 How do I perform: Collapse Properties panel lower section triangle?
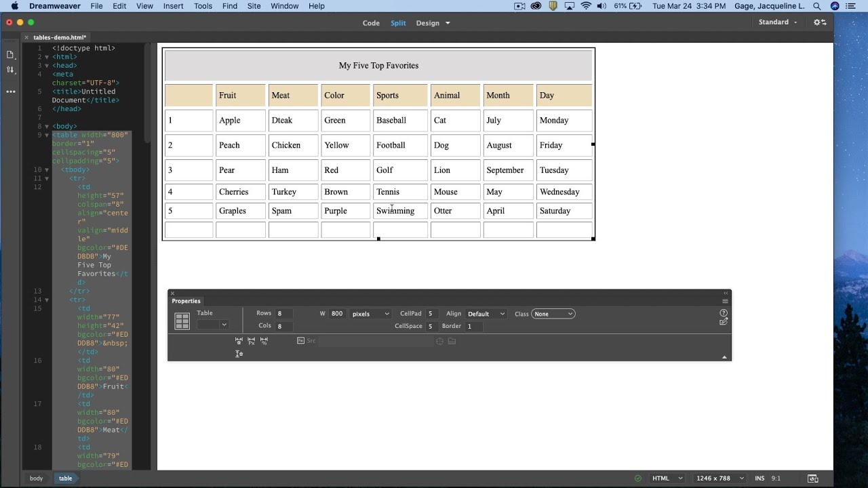[724, 357]
